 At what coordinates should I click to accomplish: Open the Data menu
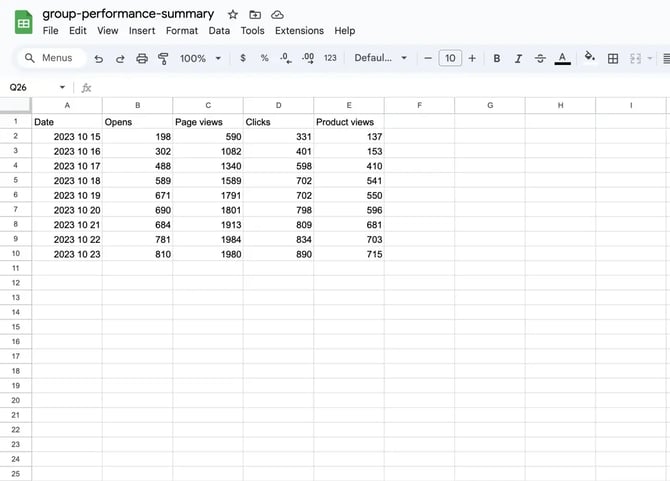(x=219, y=31)
